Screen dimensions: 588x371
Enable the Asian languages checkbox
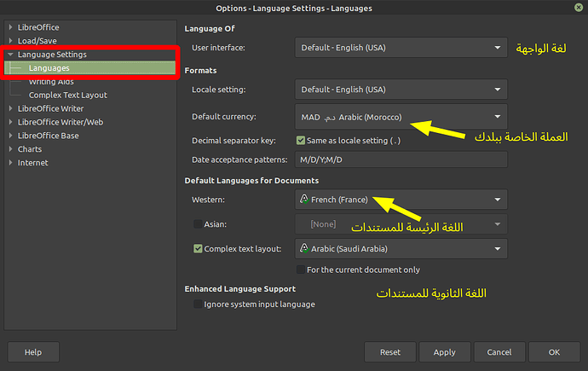(199, 224)
